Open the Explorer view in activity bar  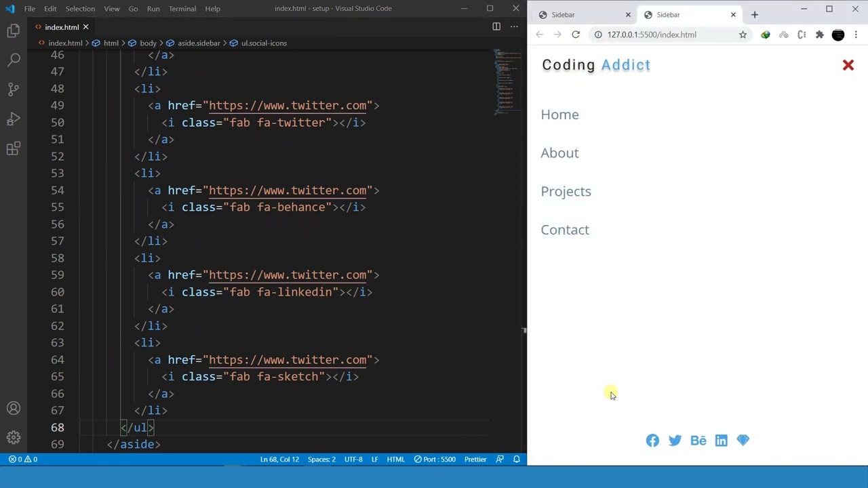[x=14, y=31]
